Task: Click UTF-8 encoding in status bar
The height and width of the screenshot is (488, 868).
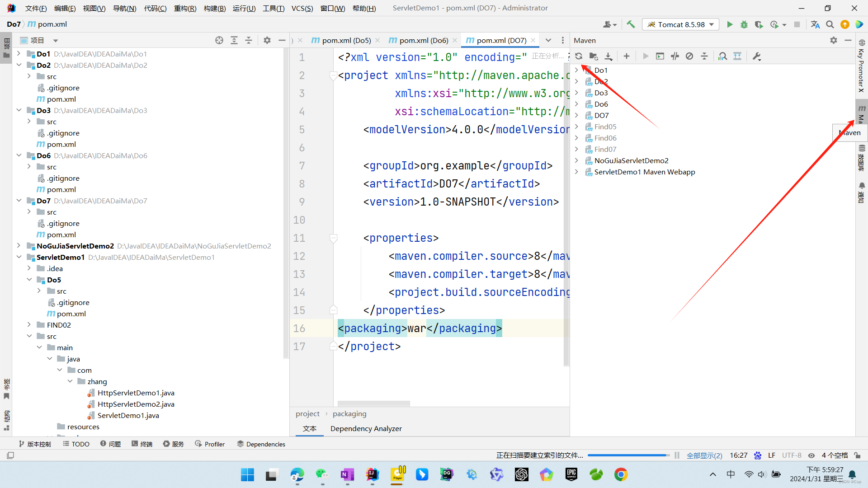Action: 792,455
